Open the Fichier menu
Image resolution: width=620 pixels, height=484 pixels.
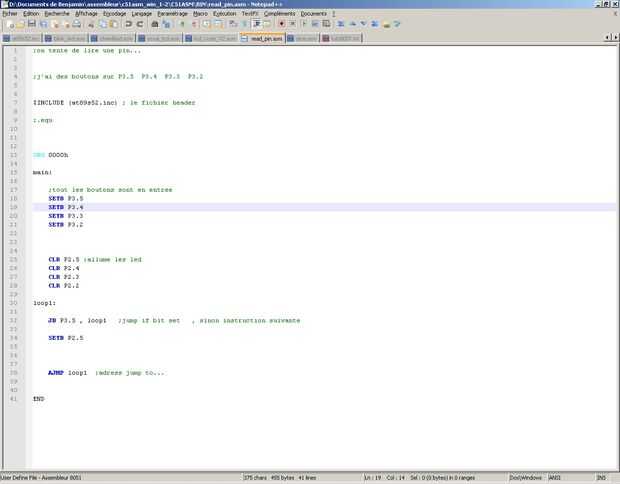9,13
